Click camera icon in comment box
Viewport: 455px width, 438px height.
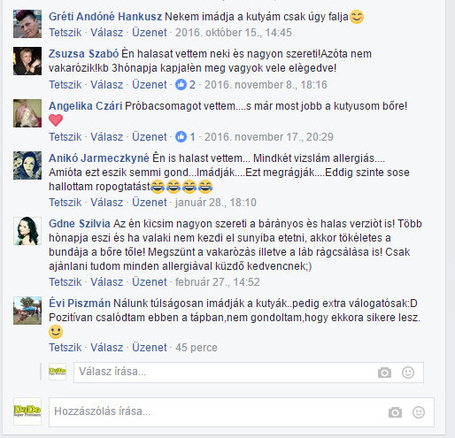[x=395, y=413]
